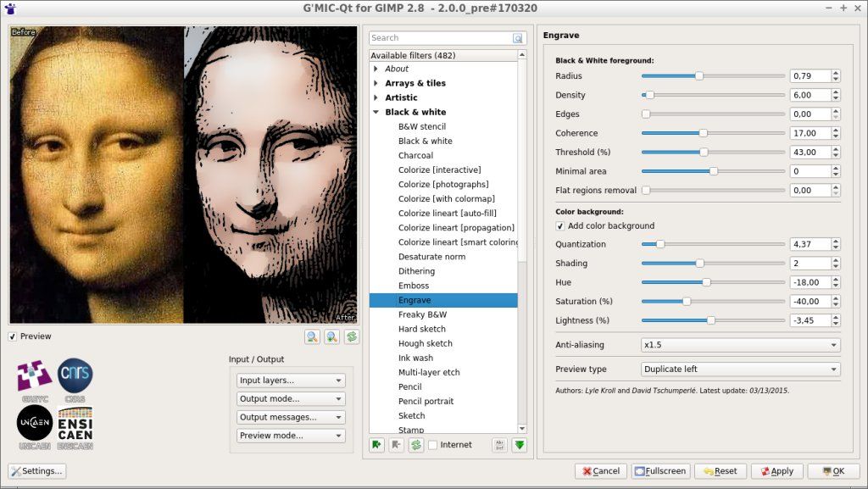Select the Pencil portrait filter
Screen dimensions: 868x489
coord(426,401)
